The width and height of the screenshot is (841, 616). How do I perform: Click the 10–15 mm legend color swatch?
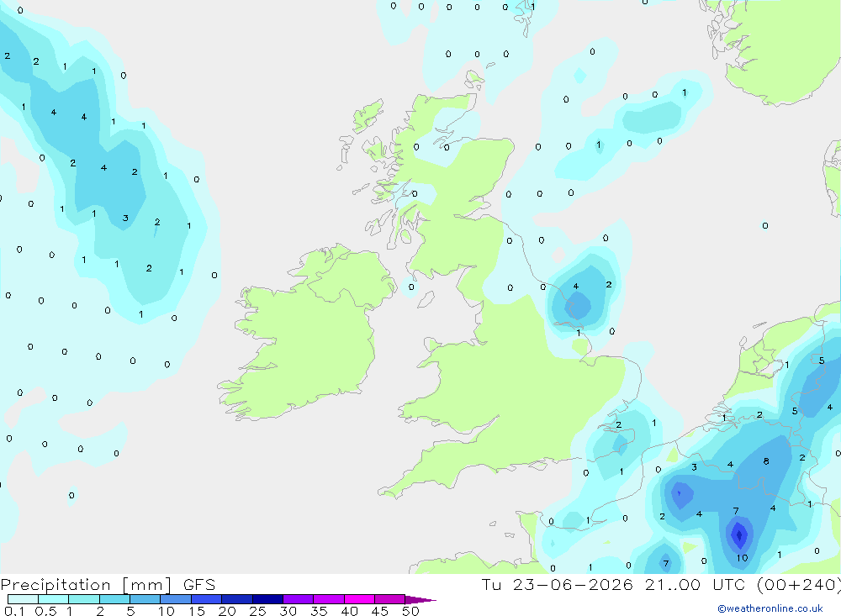click(176, 599)
